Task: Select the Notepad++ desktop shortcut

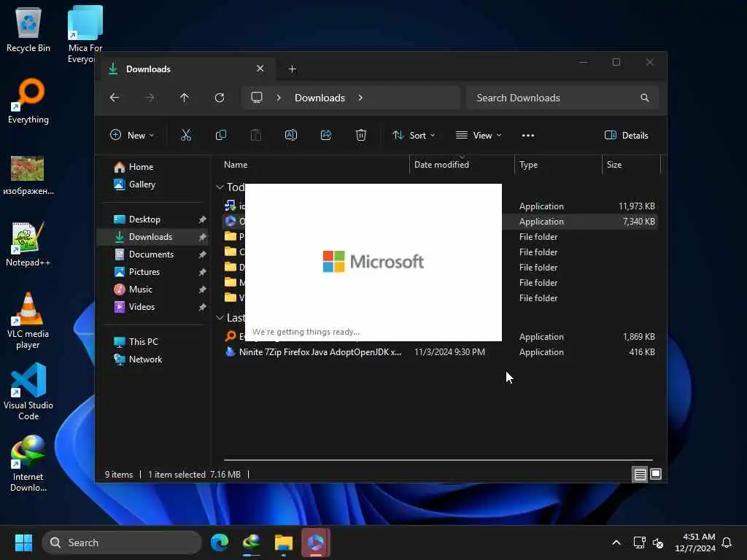Action: coord(28,244)
